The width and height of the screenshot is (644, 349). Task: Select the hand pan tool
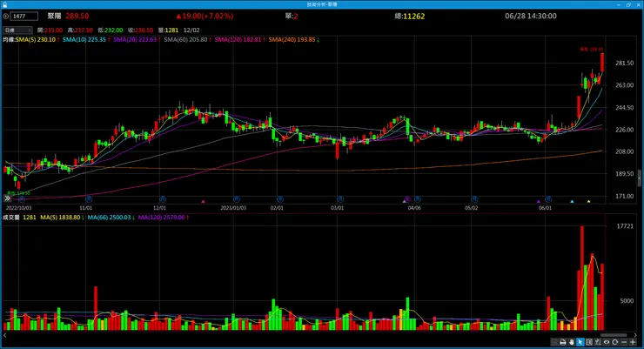point(571,342)
